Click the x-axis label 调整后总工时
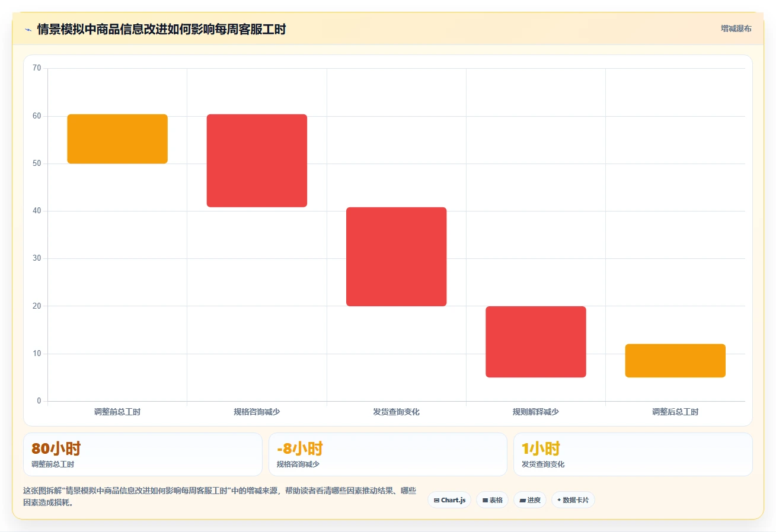This screenshot has height=532, width=776. click(675, 412)
